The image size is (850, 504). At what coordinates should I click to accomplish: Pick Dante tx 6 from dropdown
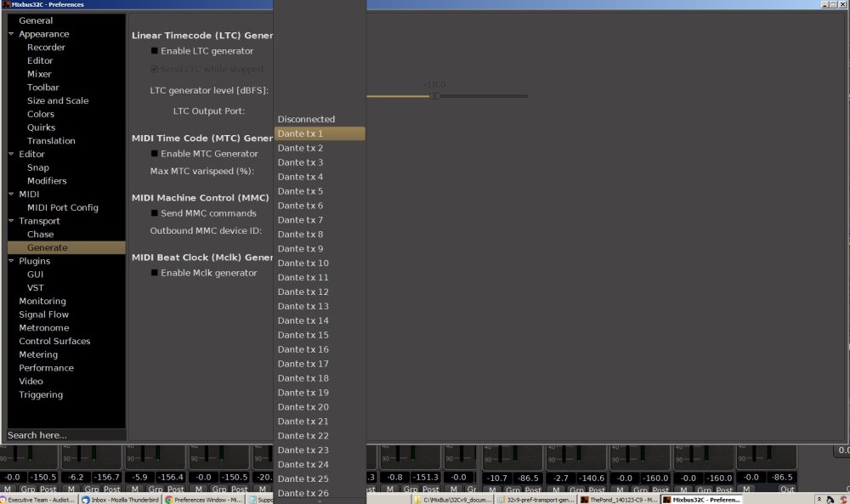(320, 206)
